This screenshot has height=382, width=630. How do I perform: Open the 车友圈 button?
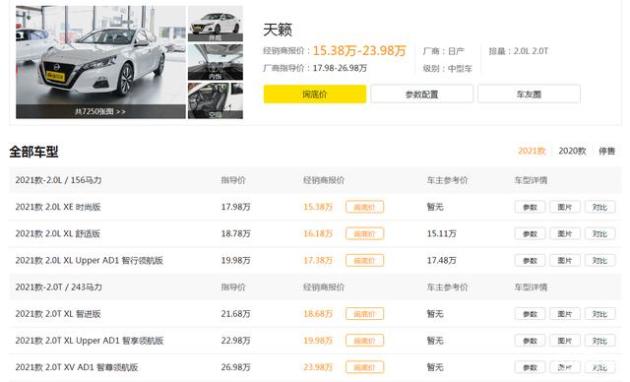point(529,94)
